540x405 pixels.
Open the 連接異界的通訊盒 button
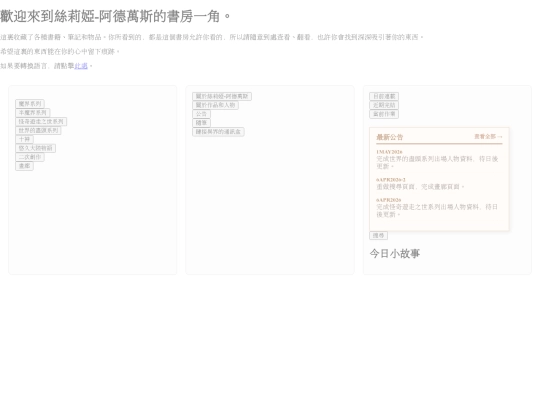(x=218, y=132)
